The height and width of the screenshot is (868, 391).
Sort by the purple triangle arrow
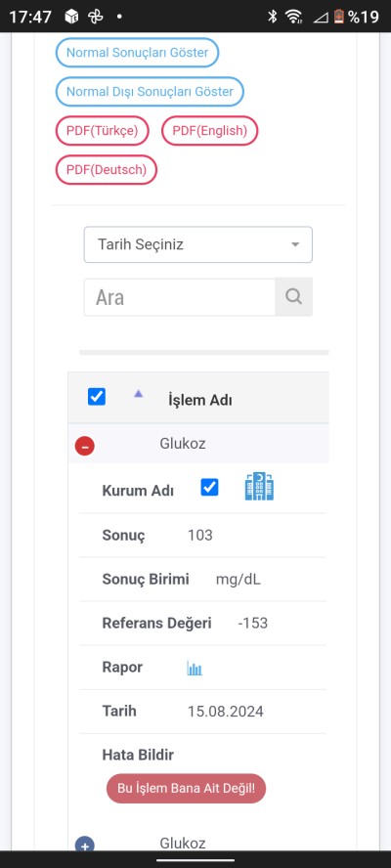coord(139,394)
